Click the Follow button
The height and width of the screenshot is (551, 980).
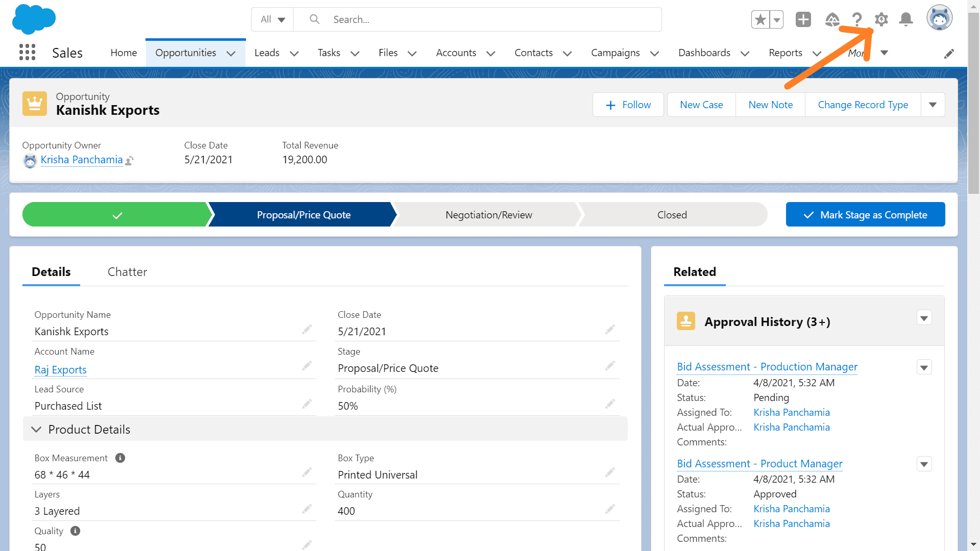628,105
